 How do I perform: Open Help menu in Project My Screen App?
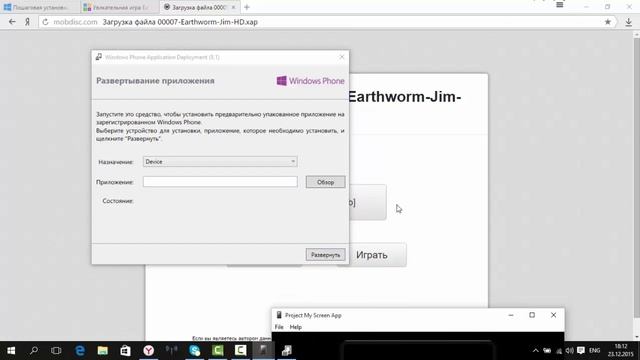296,327
